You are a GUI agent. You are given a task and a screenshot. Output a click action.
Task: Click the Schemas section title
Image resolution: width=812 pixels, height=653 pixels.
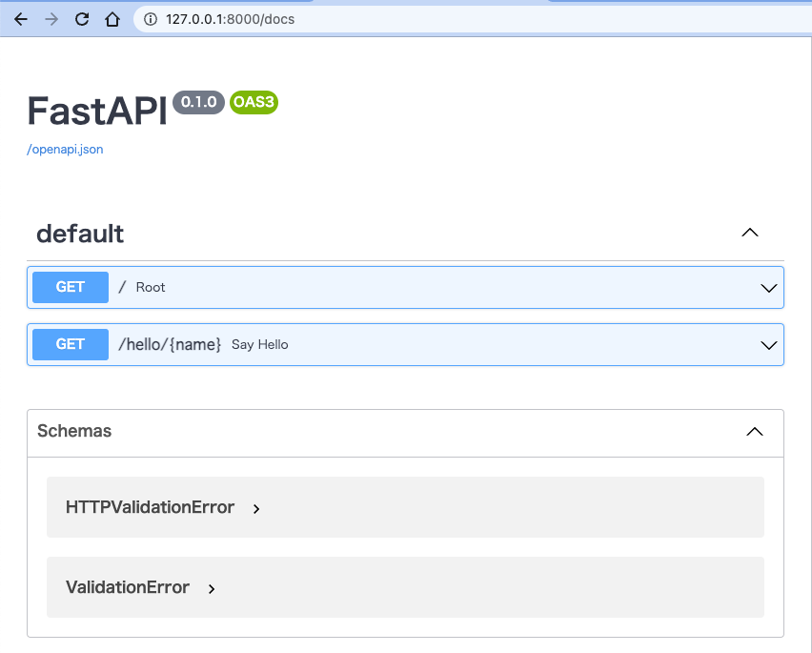click(x=74, y=431)
